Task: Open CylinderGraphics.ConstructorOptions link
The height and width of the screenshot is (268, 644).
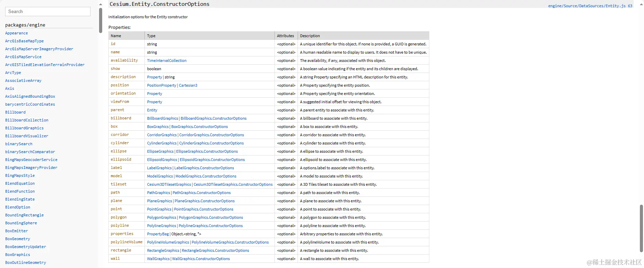Action: click(x=212, y=143)
